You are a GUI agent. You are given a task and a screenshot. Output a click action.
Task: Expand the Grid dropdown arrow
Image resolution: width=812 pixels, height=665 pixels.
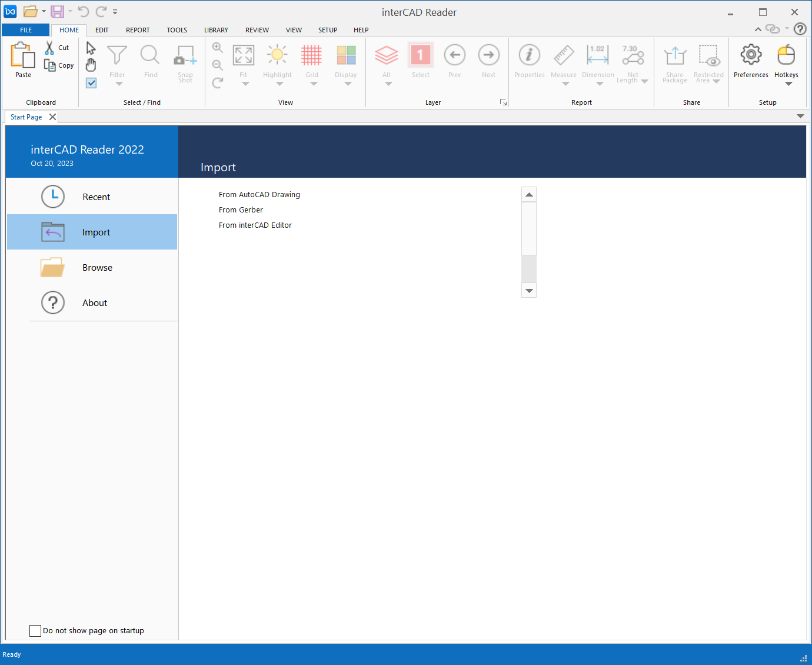pos(314,84)
